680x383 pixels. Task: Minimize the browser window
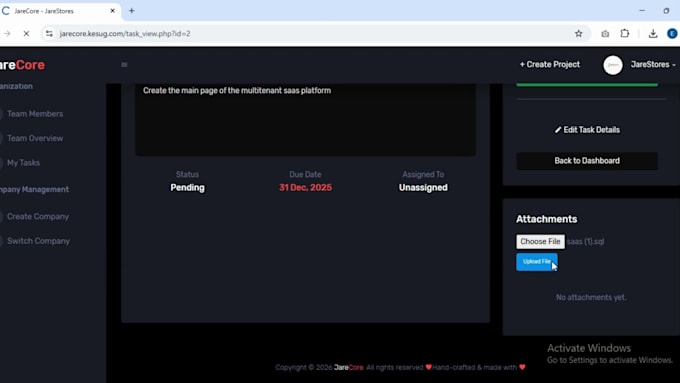click(x=642, y=10)
